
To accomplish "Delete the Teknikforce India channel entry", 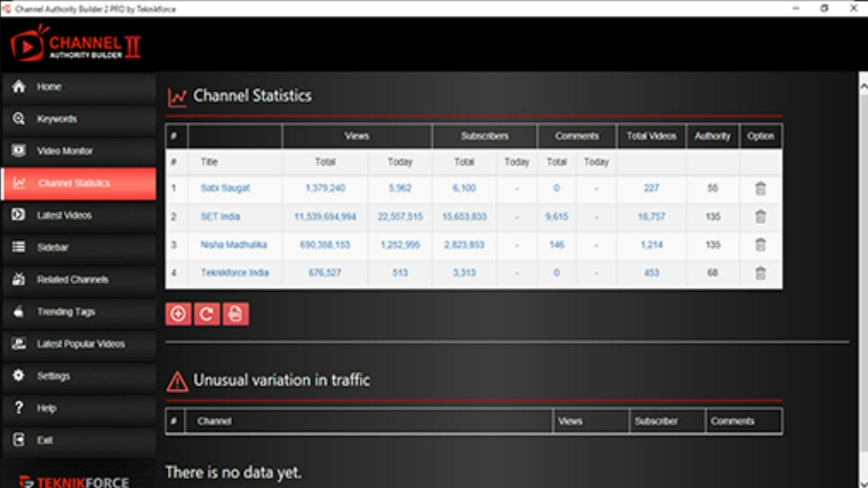I will coord(761,272).
